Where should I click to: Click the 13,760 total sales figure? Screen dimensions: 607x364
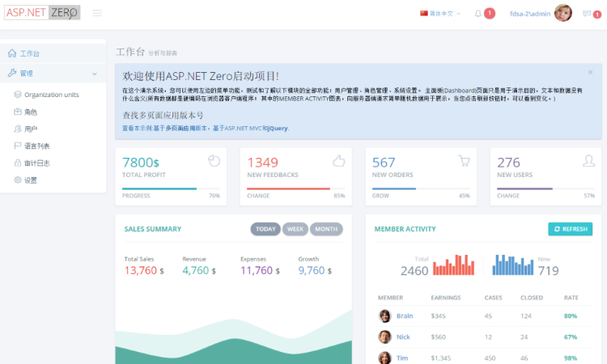(141, 270)
